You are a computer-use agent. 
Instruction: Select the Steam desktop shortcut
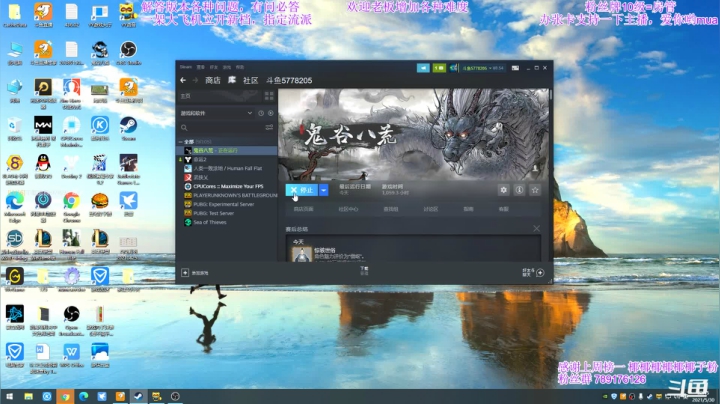coord(128,129)
